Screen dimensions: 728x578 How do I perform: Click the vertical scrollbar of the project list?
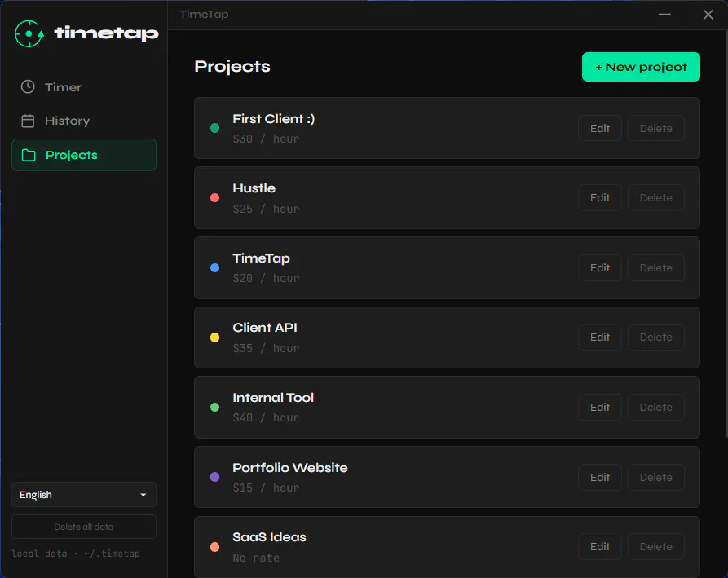[726, 234]
